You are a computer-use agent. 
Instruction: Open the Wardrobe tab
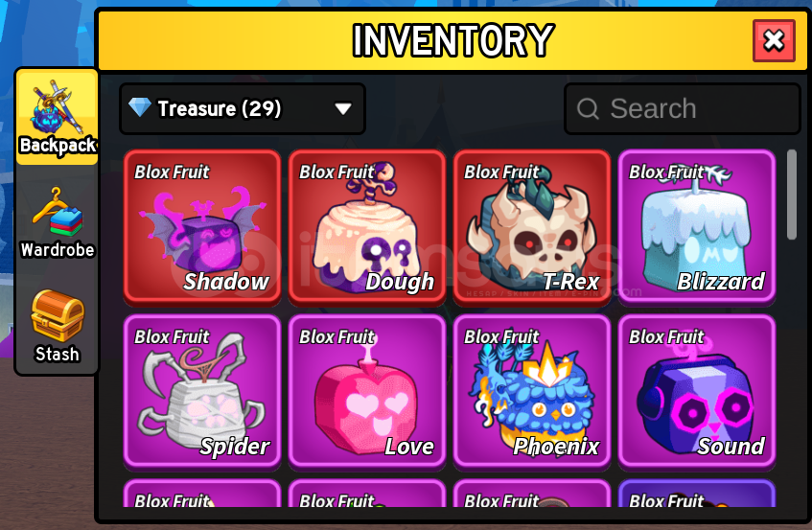tap(58, 222)
